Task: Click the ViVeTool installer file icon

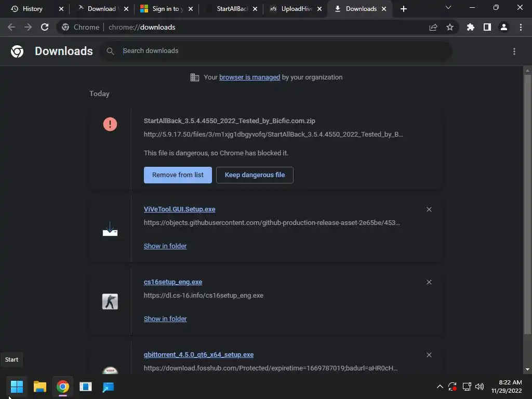Action: point(110,229)
